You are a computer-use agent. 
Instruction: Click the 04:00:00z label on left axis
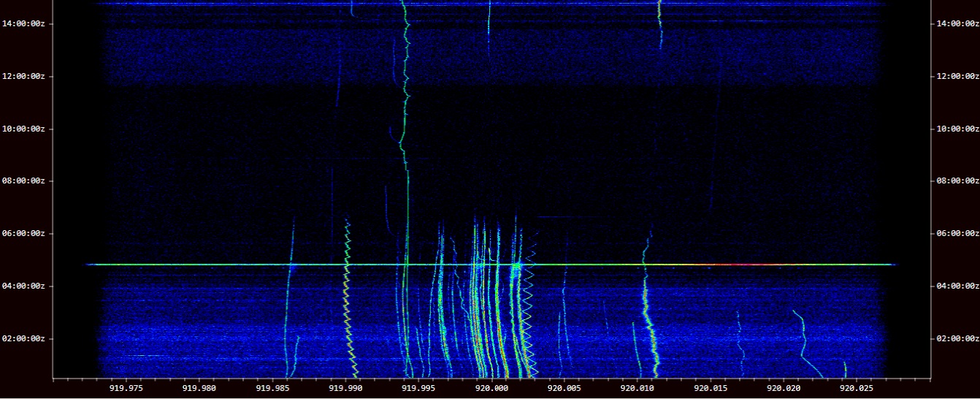(x=23, y=286)
